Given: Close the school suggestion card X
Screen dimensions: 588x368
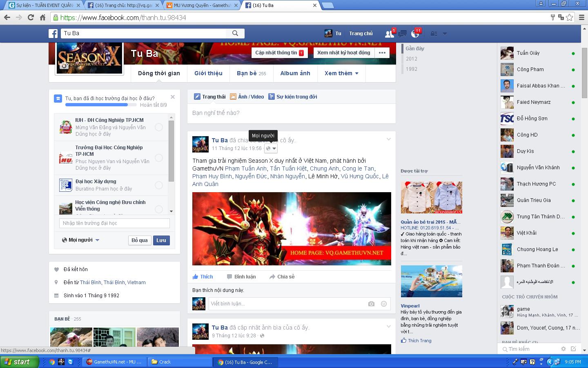Looking at the screenshot, I should pos(173,97).
